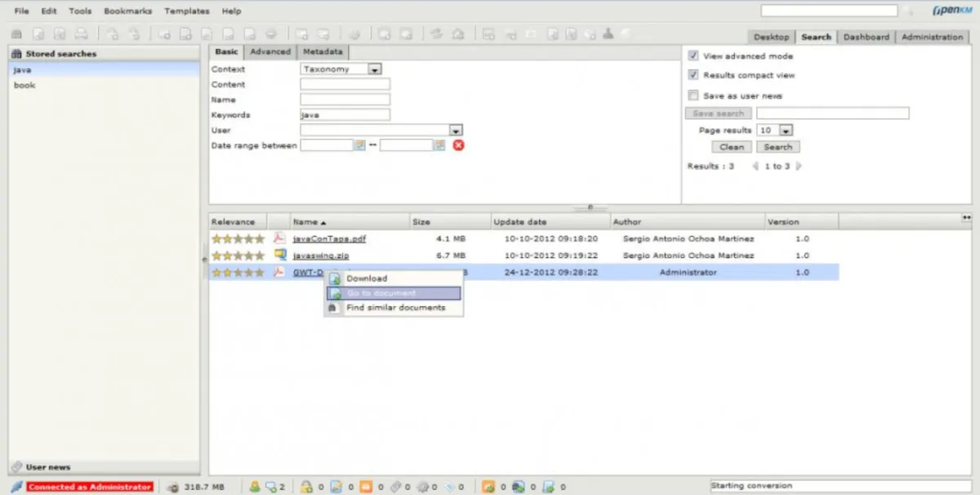Click the Clean button
Screen dimensions: 980x495
732,147
